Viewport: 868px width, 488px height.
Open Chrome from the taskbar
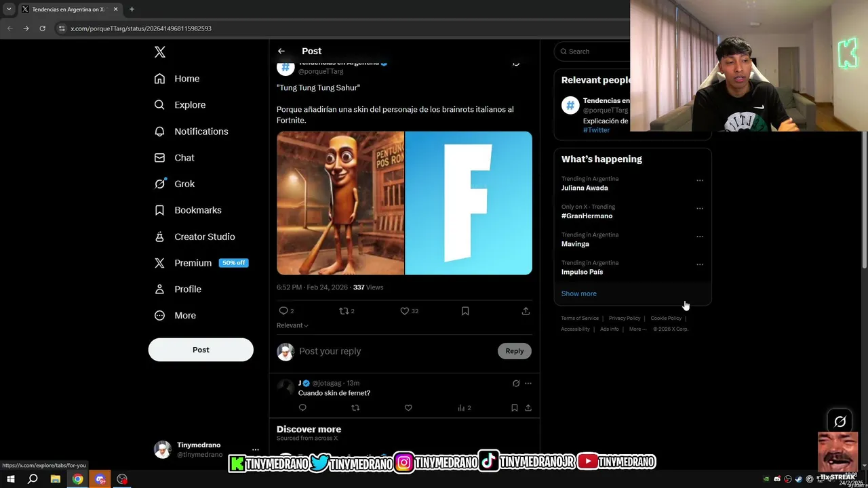[78, 479]
